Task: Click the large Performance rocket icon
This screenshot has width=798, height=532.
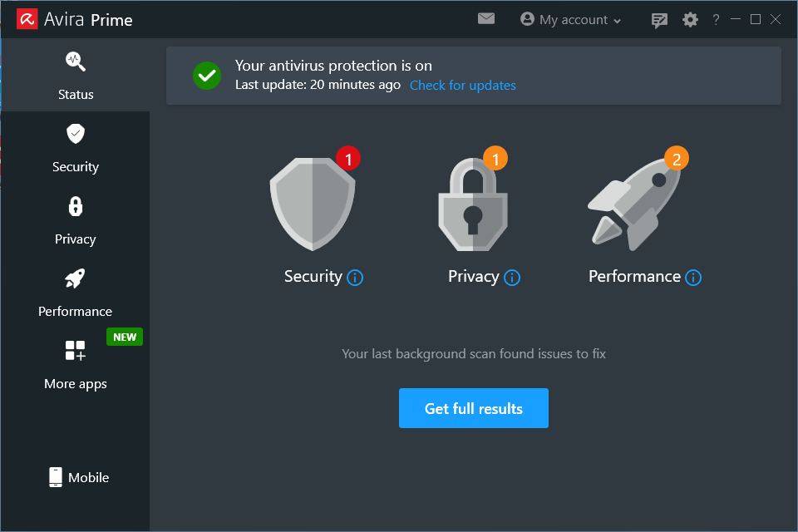Action: click(635, 204)
